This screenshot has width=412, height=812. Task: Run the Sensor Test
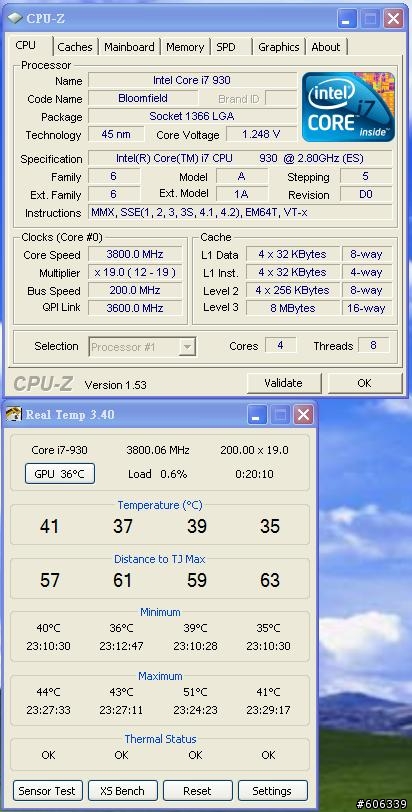click(47, 791)
